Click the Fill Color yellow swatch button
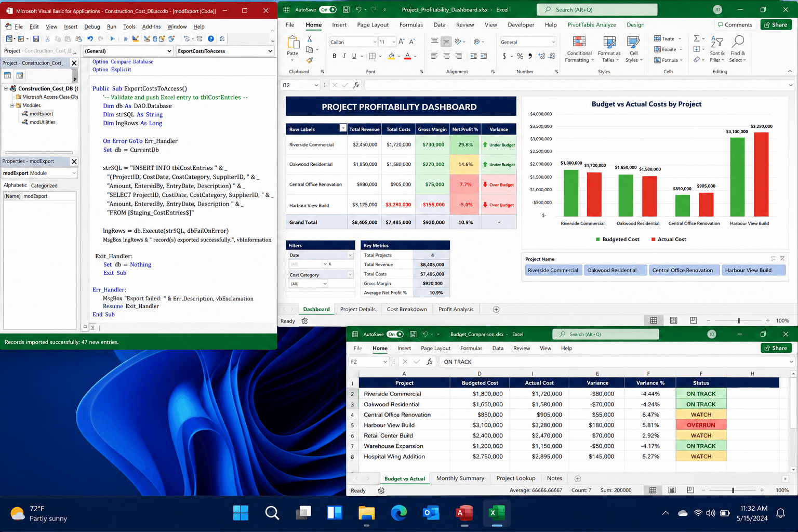This screenshot has width=798, height=532. tap(391, 56)
